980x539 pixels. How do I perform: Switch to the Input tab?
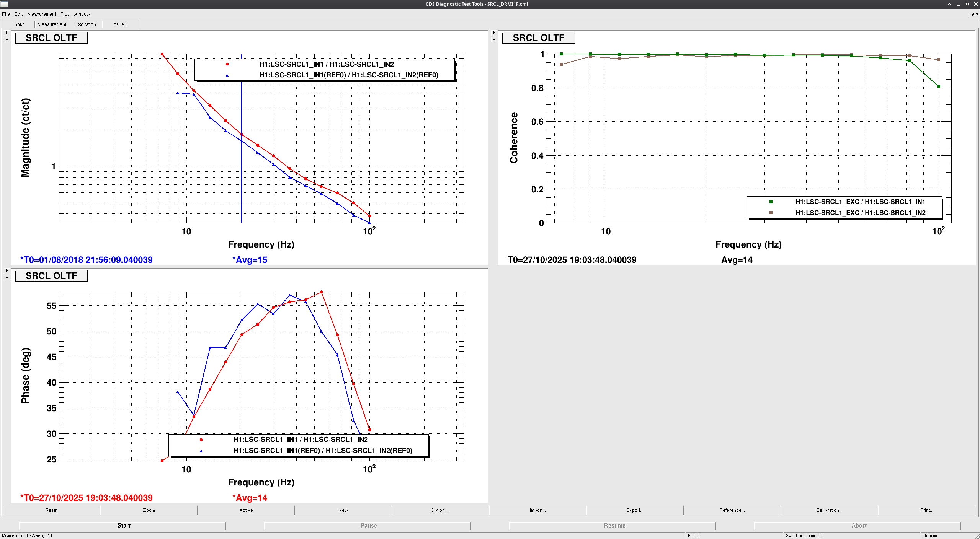pos(18,24)
